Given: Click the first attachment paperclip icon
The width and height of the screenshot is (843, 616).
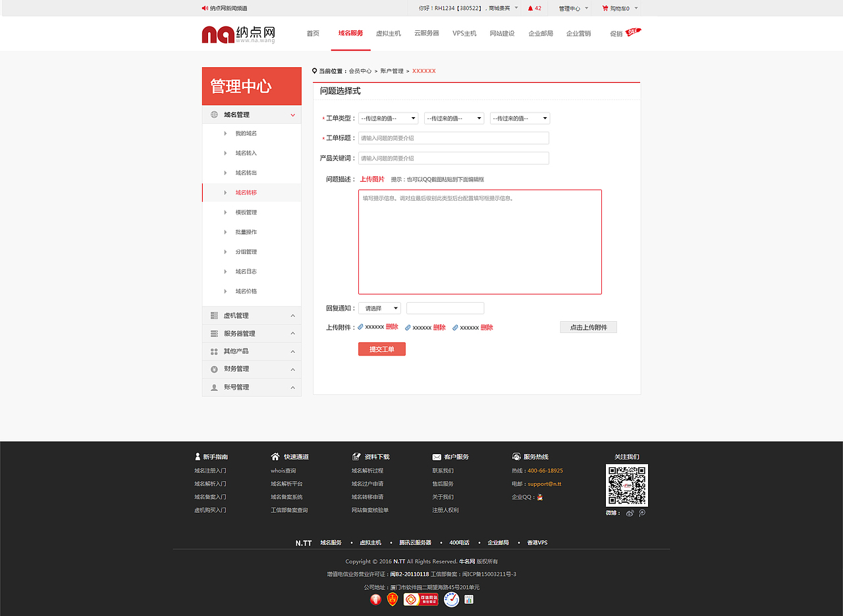Looking at the screenshot, I should (x=361, y=326).
